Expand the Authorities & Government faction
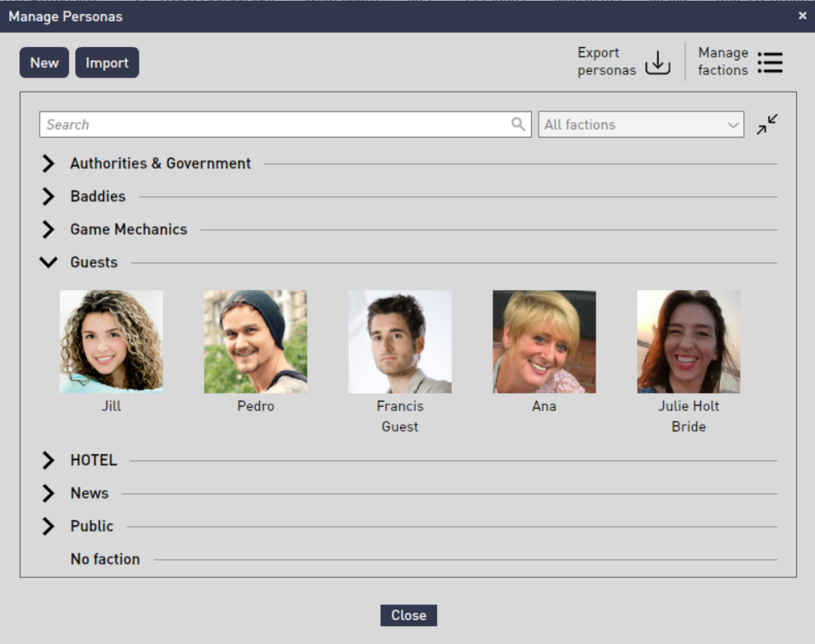Screen dimensions: 815x644 [x=48, y=163]
